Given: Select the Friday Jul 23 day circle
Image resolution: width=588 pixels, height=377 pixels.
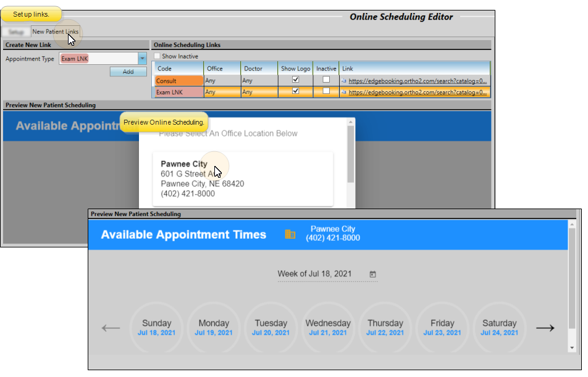Looking at the screenshot, I should pos(442,328).
